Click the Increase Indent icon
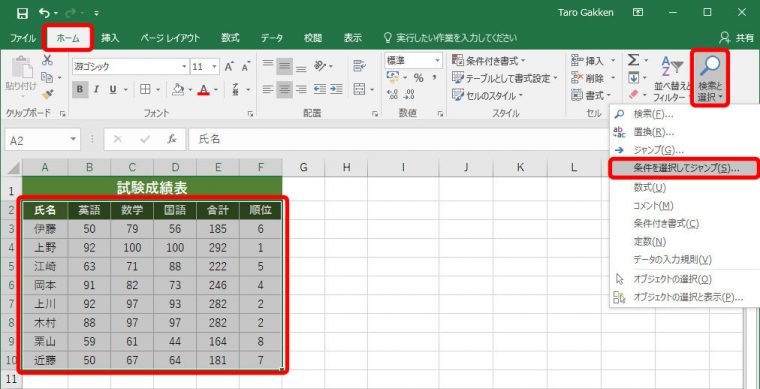 pyautogui.click(x=337, y=89)
